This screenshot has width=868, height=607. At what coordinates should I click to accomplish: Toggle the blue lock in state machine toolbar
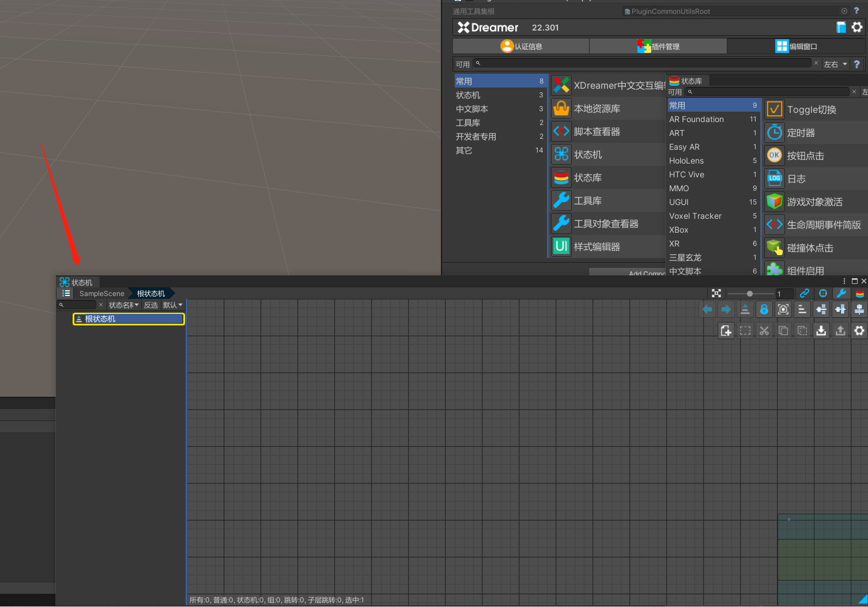point(764,309)
